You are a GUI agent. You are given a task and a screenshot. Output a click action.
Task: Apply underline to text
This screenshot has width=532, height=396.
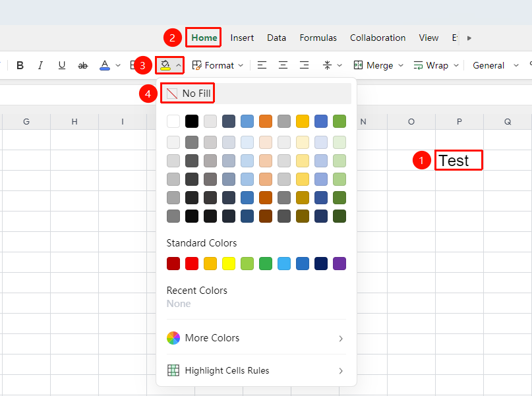click(61, 65)
